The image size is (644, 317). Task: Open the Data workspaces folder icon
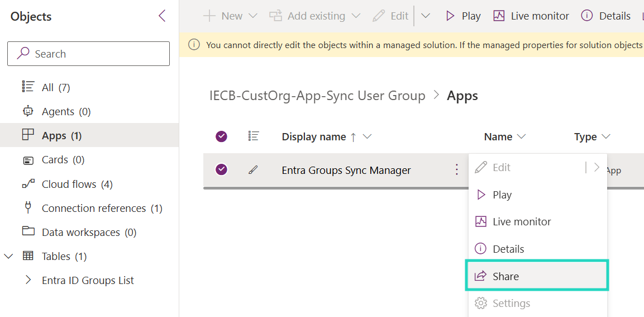[x=28, y=231]
